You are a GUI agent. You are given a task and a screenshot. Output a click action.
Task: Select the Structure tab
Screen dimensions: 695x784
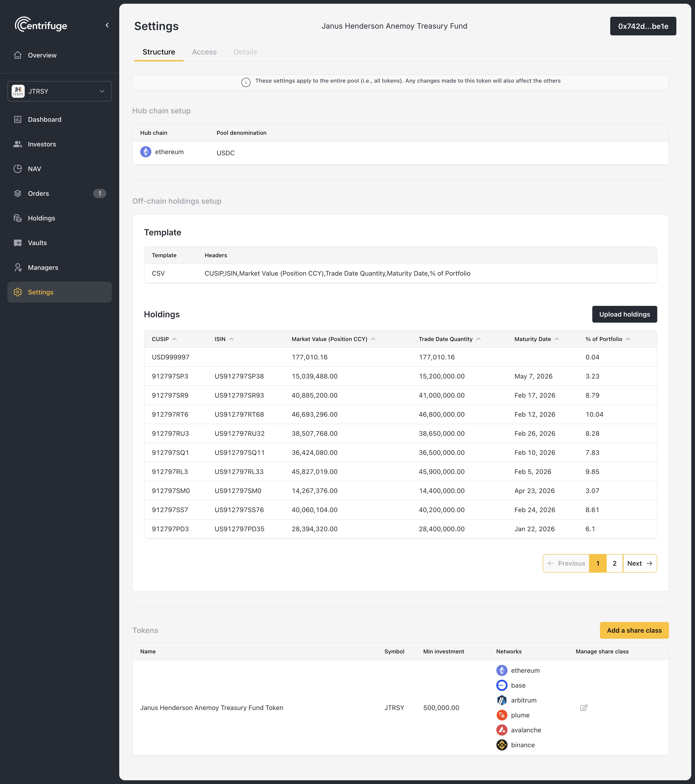point(159,52)
